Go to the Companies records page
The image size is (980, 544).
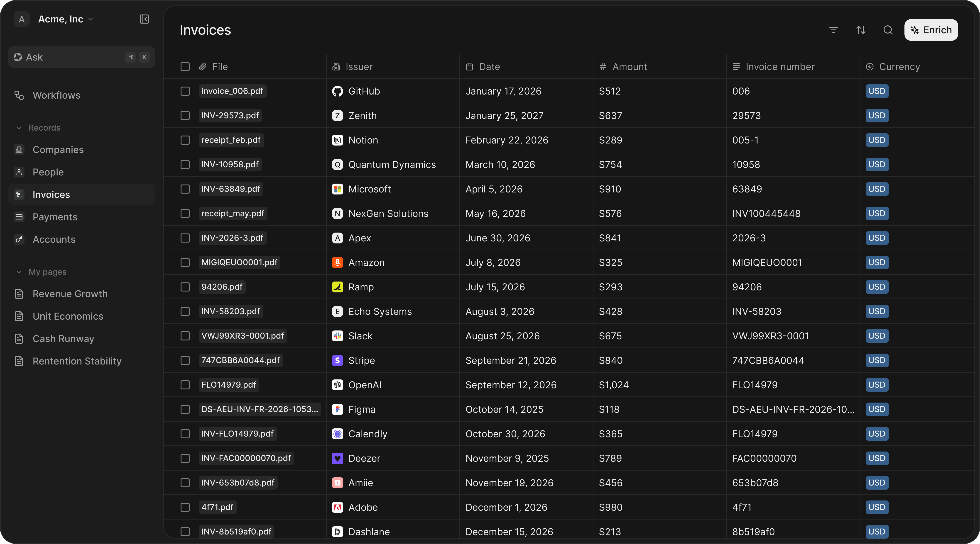pos(58,150)
